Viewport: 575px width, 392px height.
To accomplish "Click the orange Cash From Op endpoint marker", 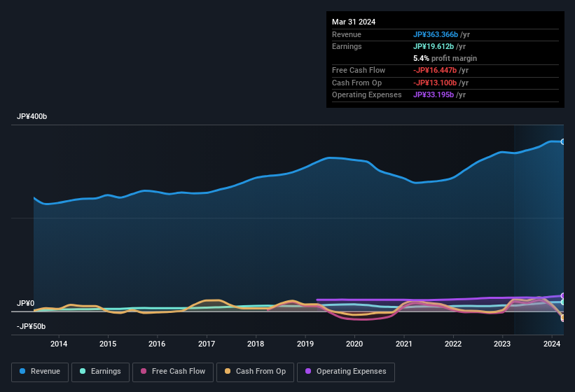I will pos(563,318).
